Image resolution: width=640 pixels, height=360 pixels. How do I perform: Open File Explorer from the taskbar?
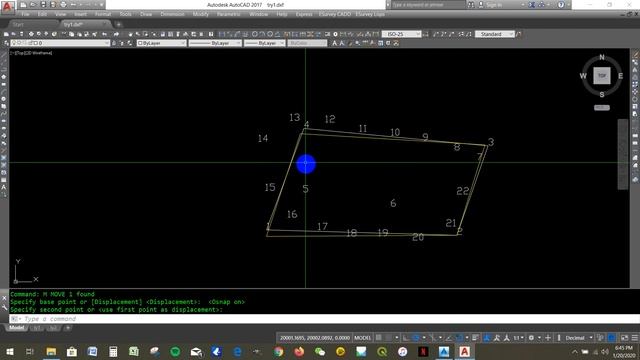pos(51,351)
